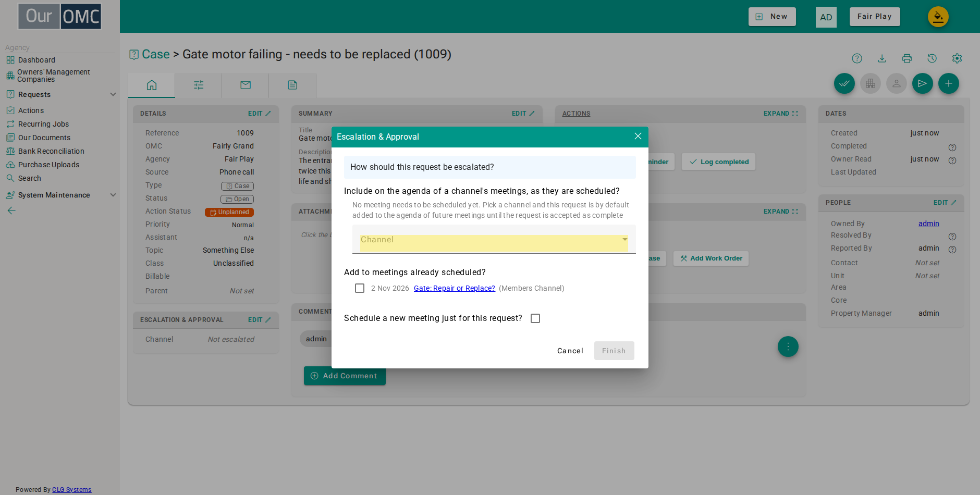
Task: Click the Resolved By help icon
Action: point(952,237)
